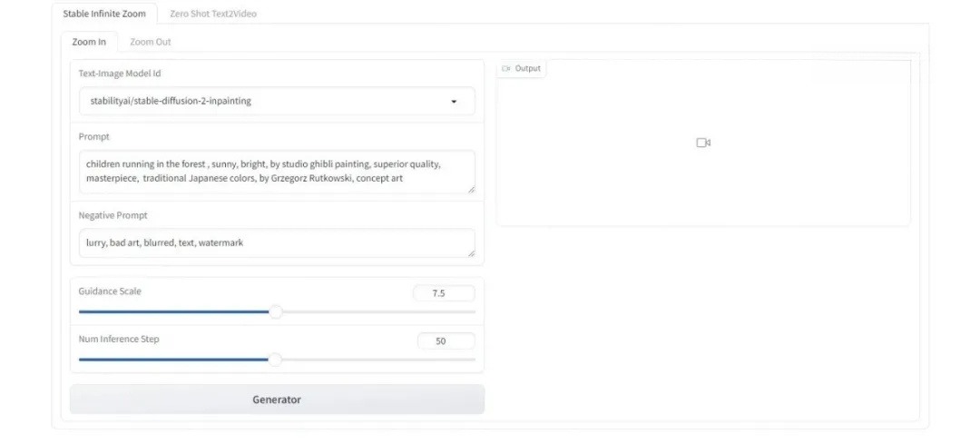Focus the Num Inference Step box showing 50
The height and width of the screenshot is (444, 980).
click(446, 341)
